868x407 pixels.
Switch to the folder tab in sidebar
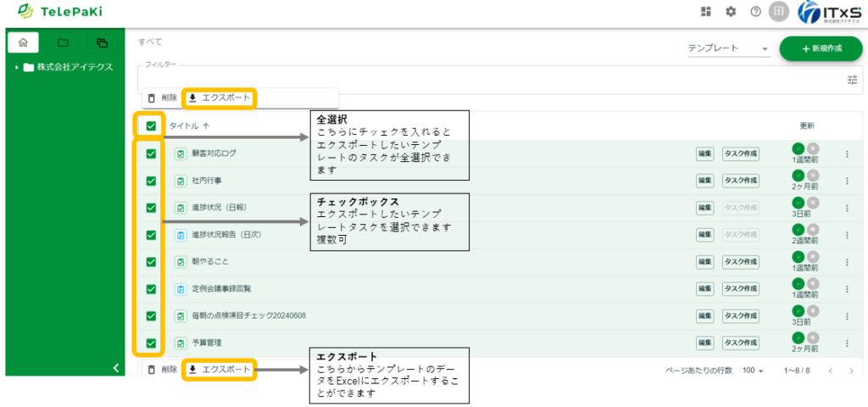coord(63,42)
